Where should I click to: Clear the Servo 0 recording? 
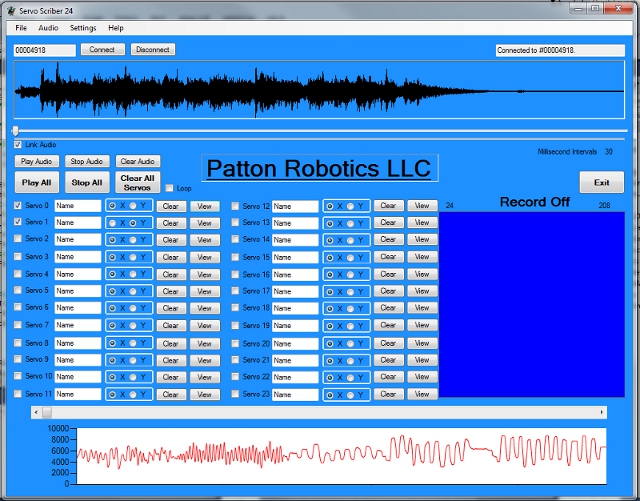coord(171,206)
